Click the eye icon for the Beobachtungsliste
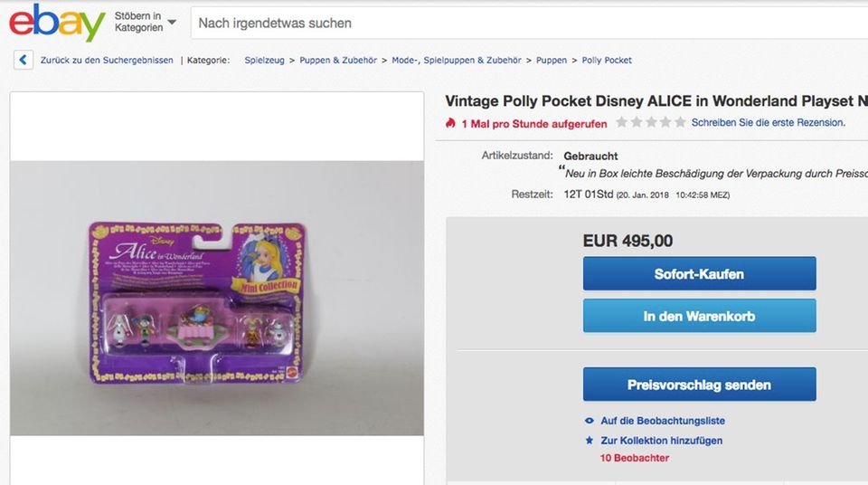The width and height of the screenshot is (868, 485). [590, 421]
